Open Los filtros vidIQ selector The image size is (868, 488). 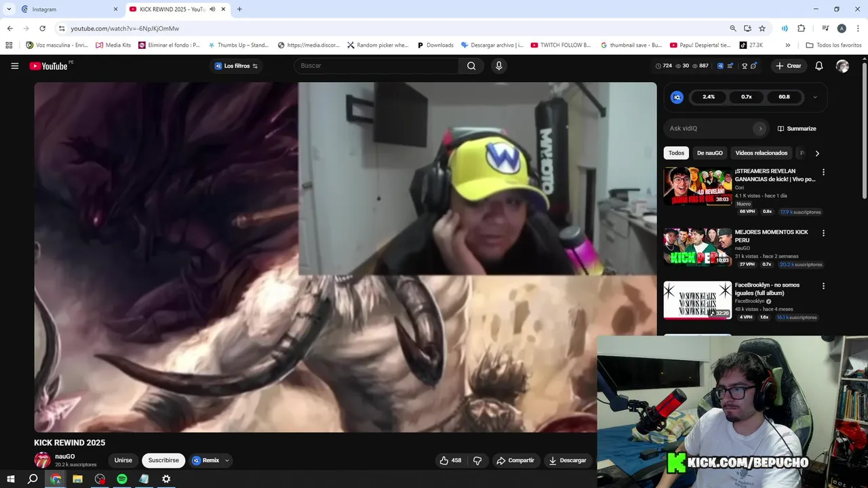click(x=236, y=66)
